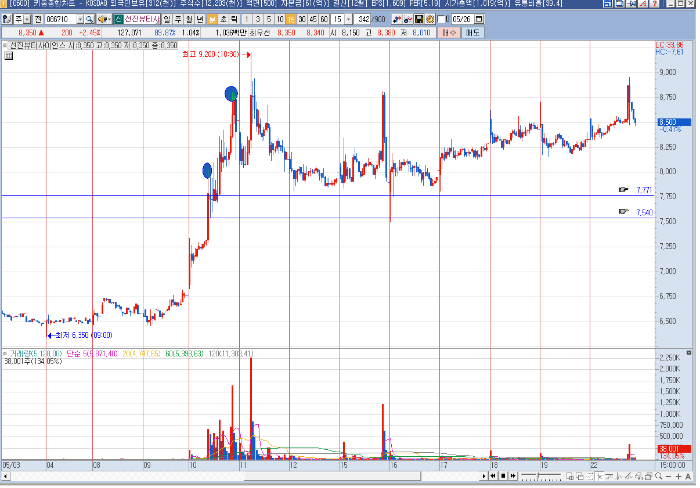
Task: Click the stock code input field 066710
Action: click(x=60, y=19)
